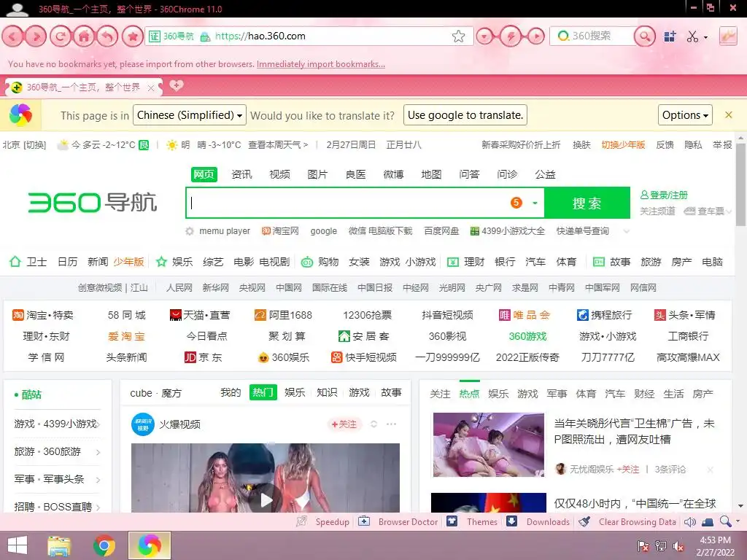
Task: Expand the search box dropdown arrow next to badge 5
Action: click(x=535, y=203)
